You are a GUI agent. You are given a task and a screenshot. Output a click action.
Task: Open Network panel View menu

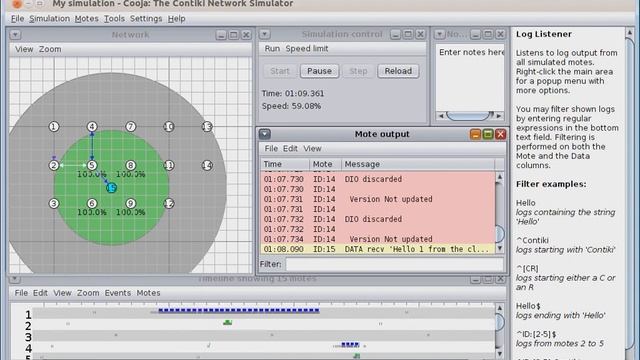tap(24, 49)
